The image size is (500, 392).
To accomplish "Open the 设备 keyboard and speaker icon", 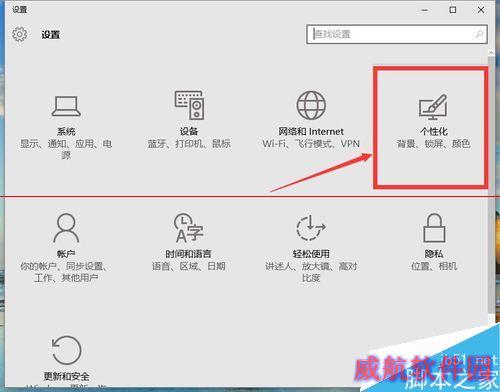I will coord(189,105).
